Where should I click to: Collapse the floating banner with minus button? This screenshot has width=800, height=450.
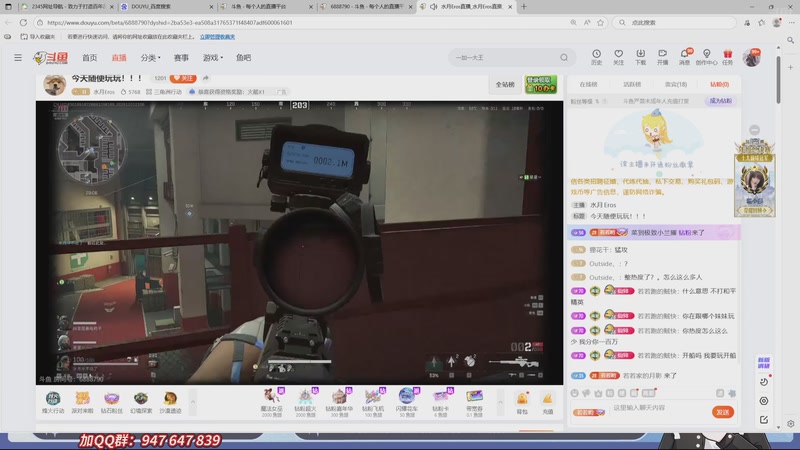(755, 130)
